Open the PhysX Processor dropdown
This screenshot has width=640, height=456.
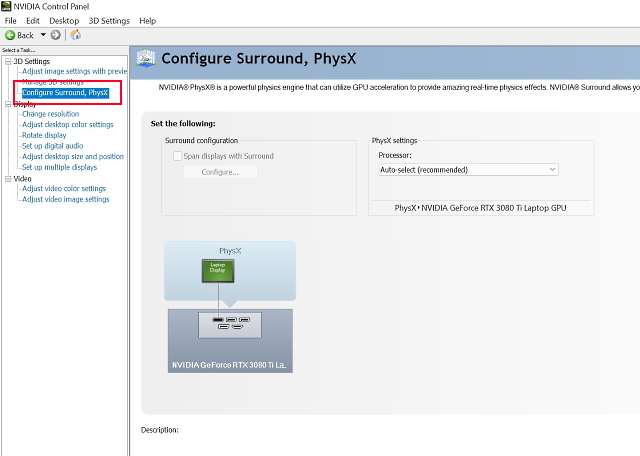pyautogui.click(x=467, y=170)
